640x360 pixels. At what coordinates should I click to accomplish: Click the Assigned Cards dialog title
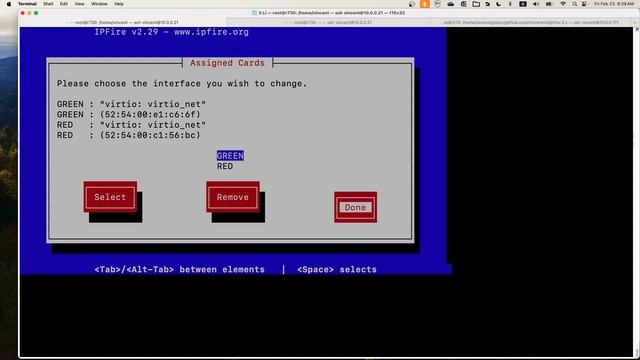227,63
